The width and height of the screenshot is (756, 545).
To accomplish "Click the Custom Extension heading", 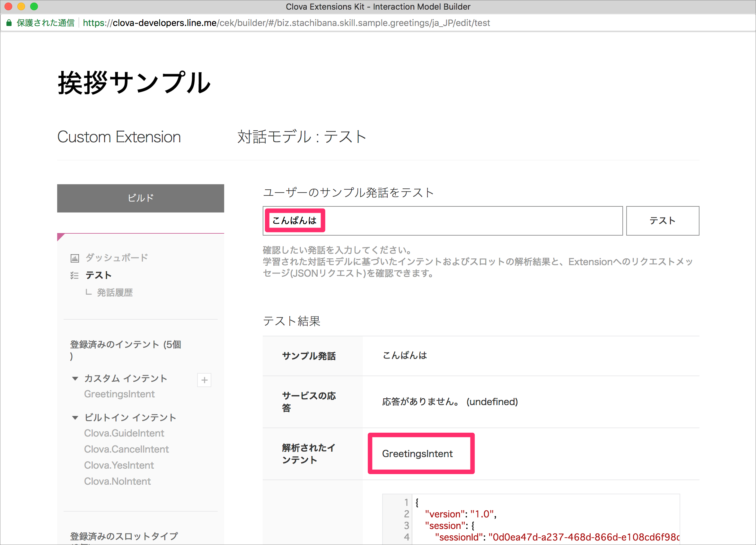I will point(119,137).
